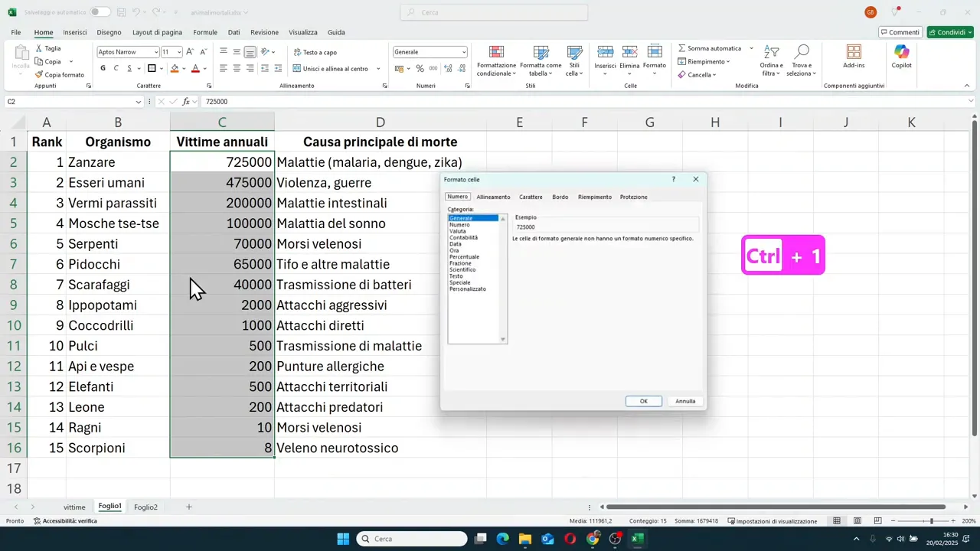Click the insert function fx icon
The image size is (980, 551).
point(186,101)
